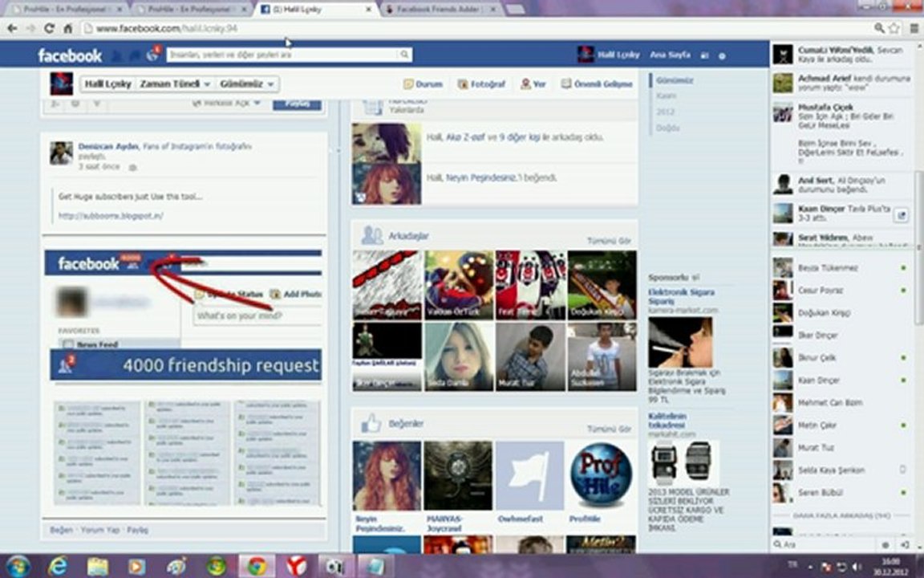The width and height of the screenshot is (924, 578).
Task: Open Elektronik Sigara Sipariş sponsored link
Action: (x=681, y=296)
